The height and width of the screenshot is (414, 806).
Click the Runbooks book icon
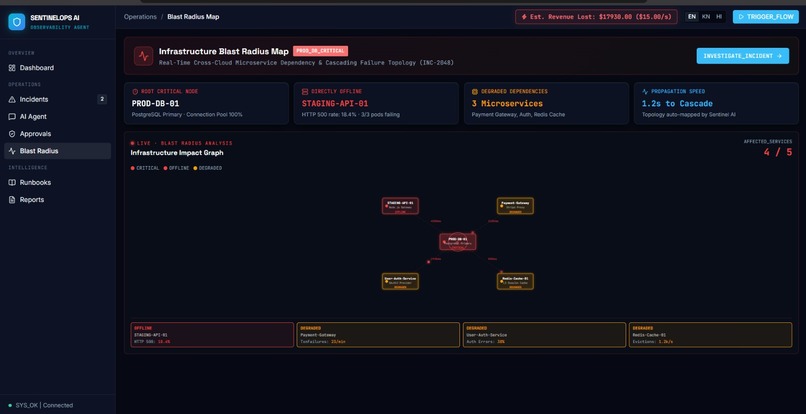[12, 183]
